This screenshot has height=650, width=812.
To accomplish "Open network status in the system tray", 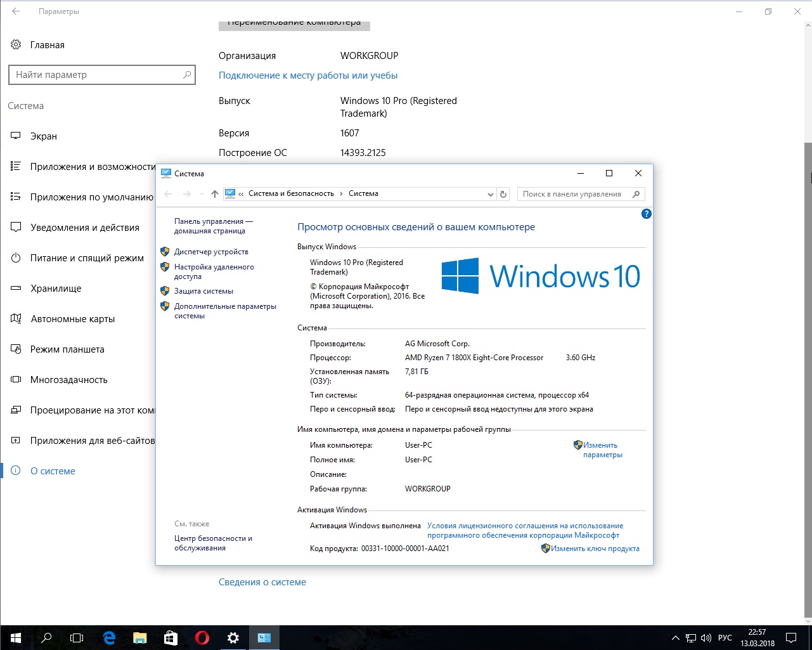I will 691,637.
